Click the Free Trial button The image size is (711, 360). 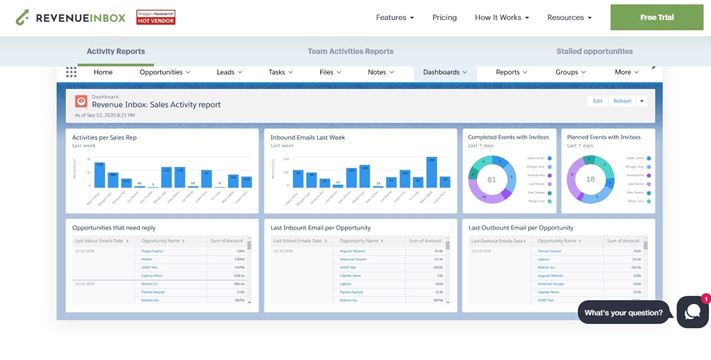point(657,18)
